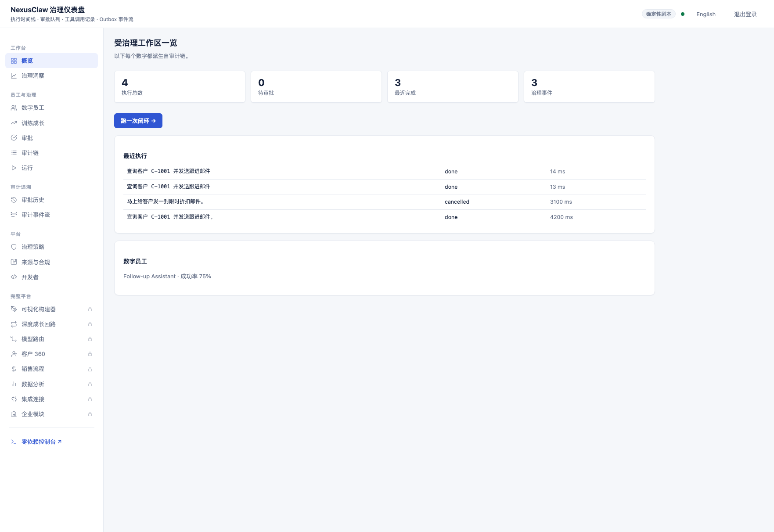774x532 pixels.
Task: Click the 模型路由 route icon
Action: (x=14, y=339)
